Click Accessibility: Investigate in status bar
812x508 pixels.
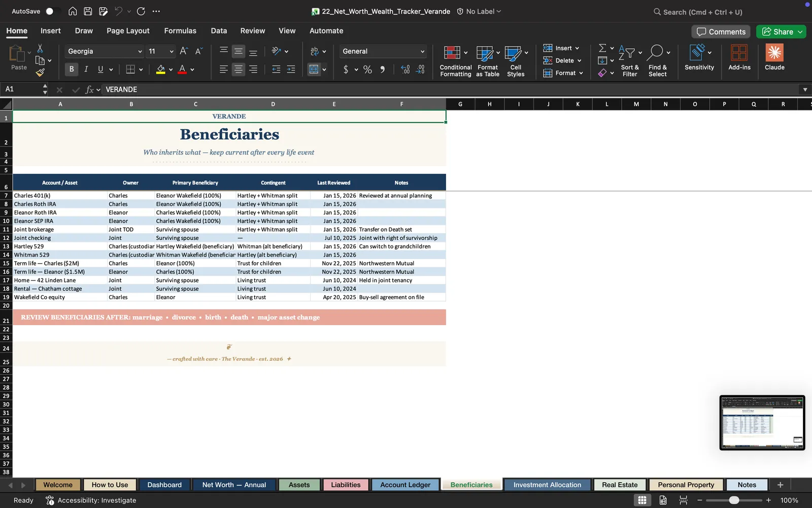(x=91, y=500)
